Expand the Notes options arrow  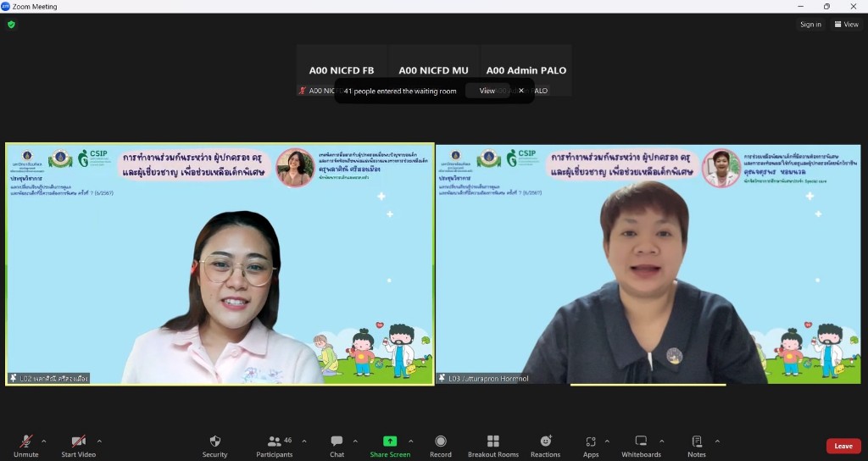point(717,442)
